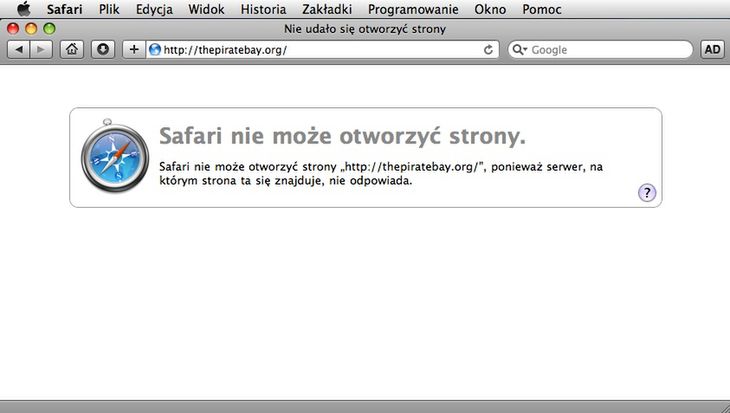Viewport: 730px width, 413px height.
Task: Open the Downloads toolbar button
Action: coord(103,49)
